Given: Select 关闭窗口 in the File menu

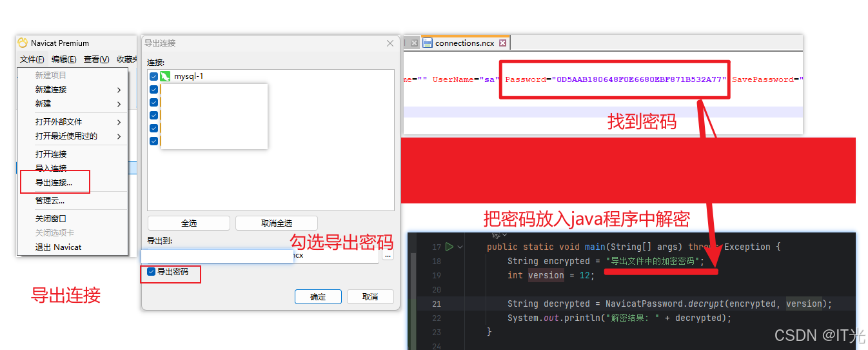Looking at the screenshot, I should tap(72, 219).
